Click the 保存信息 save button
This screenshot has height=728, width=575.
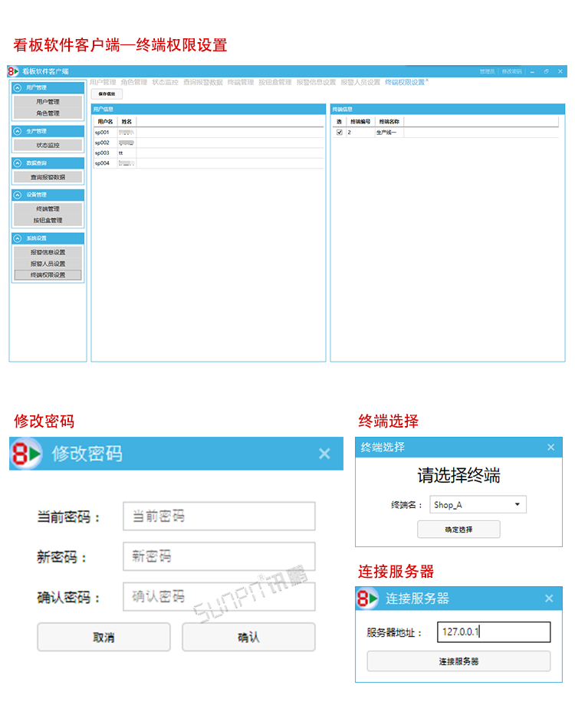107,93
